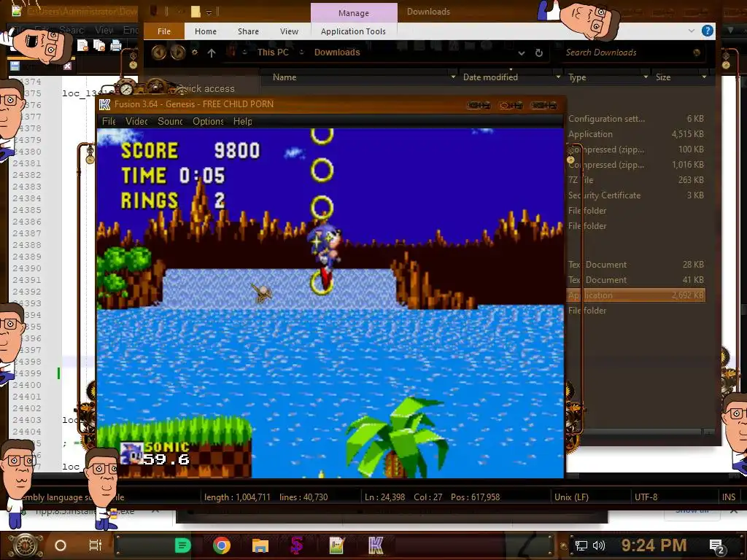
Task: Open the steampunk Start button
Action: [26, 545]
